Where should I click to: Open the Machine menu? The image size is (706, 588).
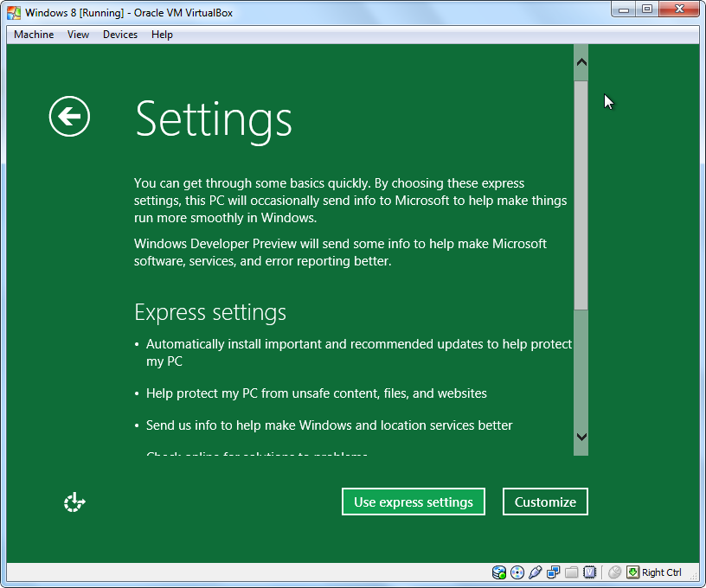[x=34, y=35]
